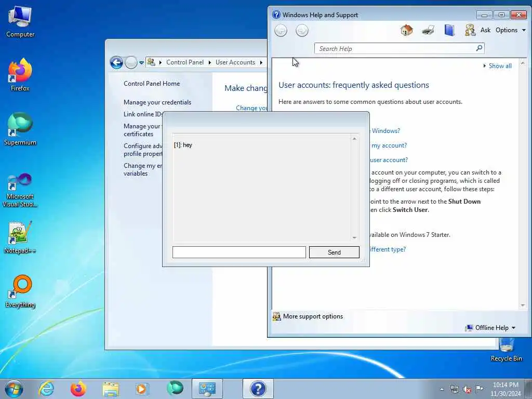Click the Action Center flag tray icon
Viewport: 532px width, 399px height.
479,389
